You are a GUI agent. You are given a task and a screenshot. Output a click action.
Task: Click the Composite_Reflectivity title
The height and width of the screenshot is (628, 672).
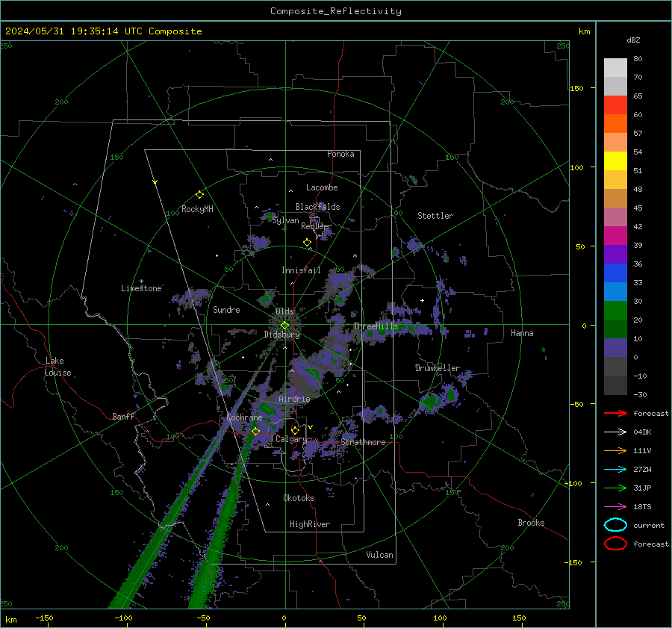coord(336,11)
